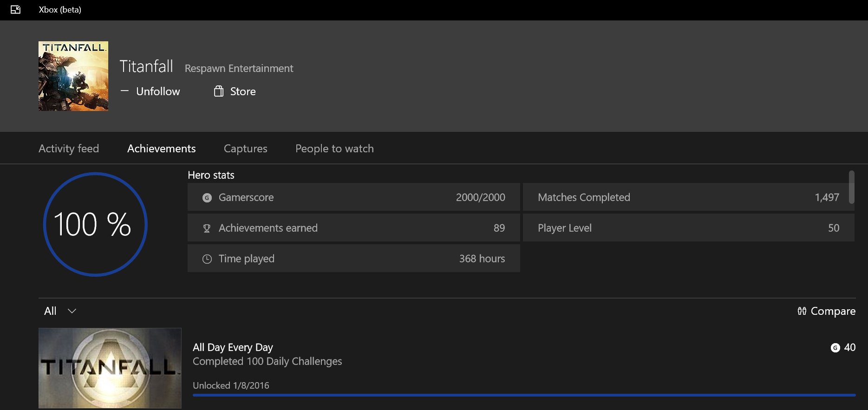Screen dimensions: 868x410
Task: Expand the chevron beside All
Action: pos(72,311)
